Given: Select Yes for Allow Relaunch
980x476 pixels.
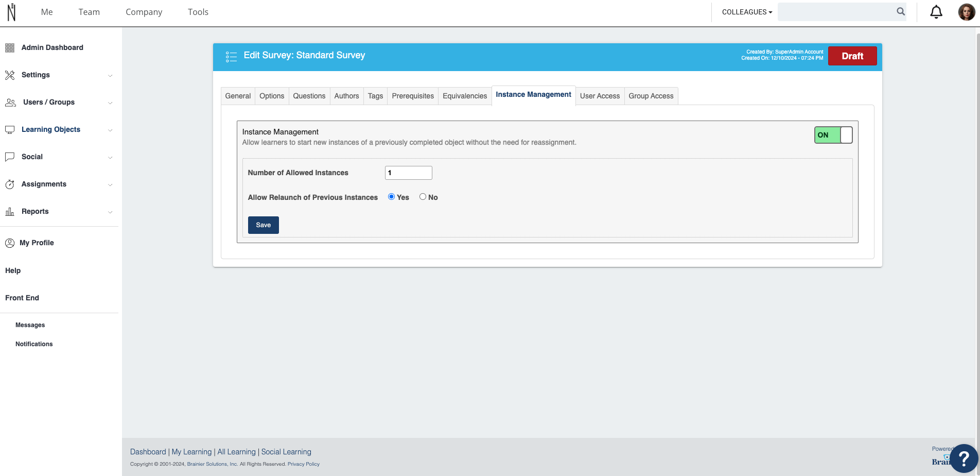Looking at the screenshot, I should [x=391, y=197].
